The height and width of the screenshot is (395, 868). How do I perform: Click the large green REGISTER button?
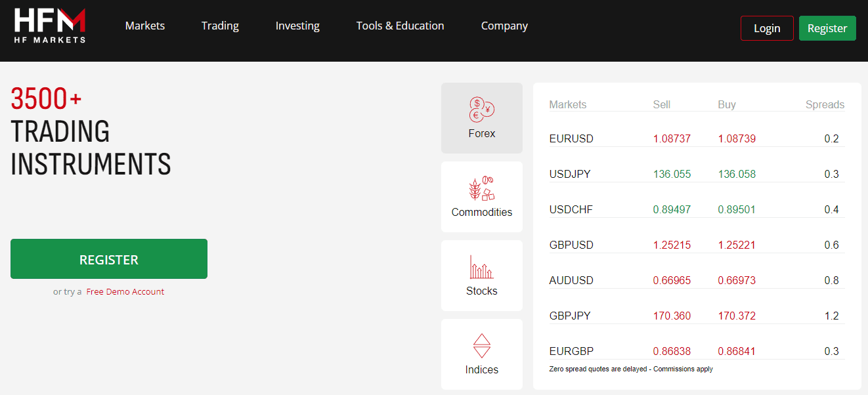coord(109,259)
